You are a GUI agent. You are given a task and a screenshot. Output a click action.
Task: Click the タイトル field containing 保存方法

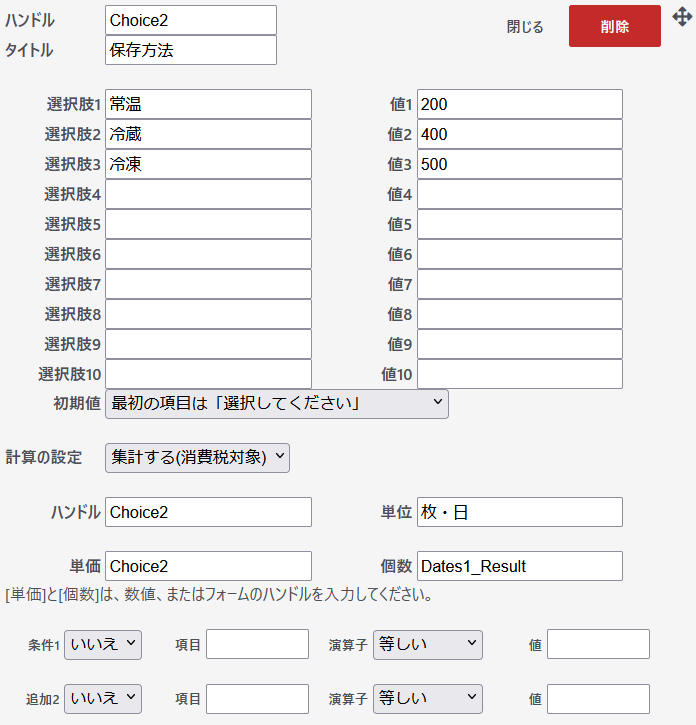tap(191, 50)
